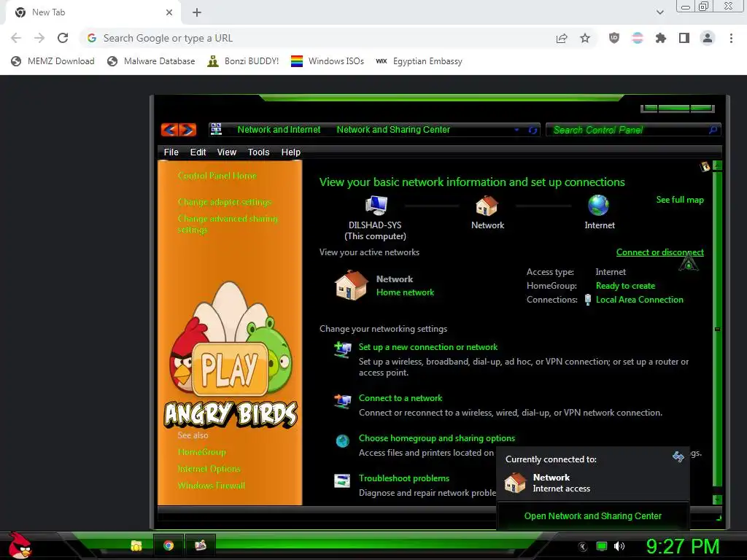Click Connect or disconnect link
This screenshot has height=560, width=747.
659,252
